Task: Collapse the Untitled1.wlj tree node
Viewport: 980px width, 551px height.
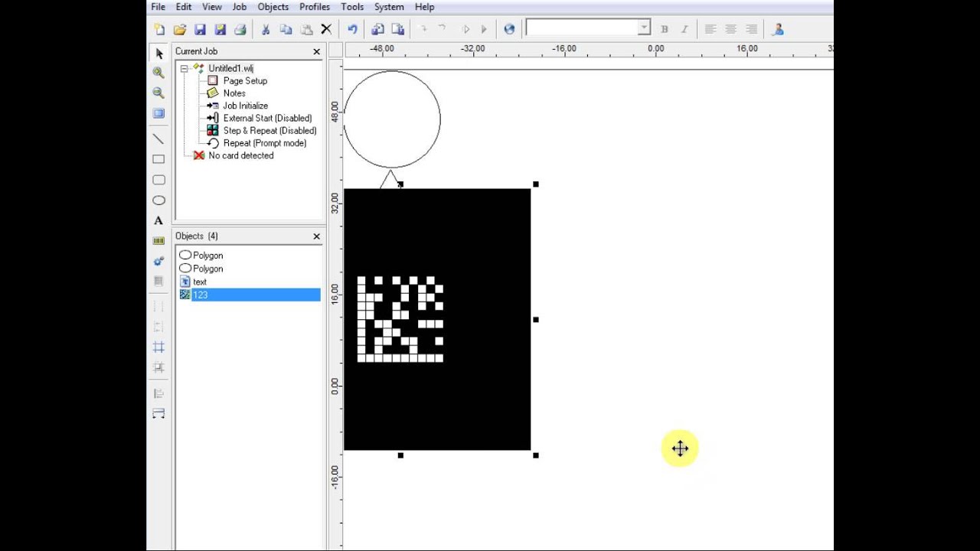Action: pyautogui.click(x=185, y=68)
